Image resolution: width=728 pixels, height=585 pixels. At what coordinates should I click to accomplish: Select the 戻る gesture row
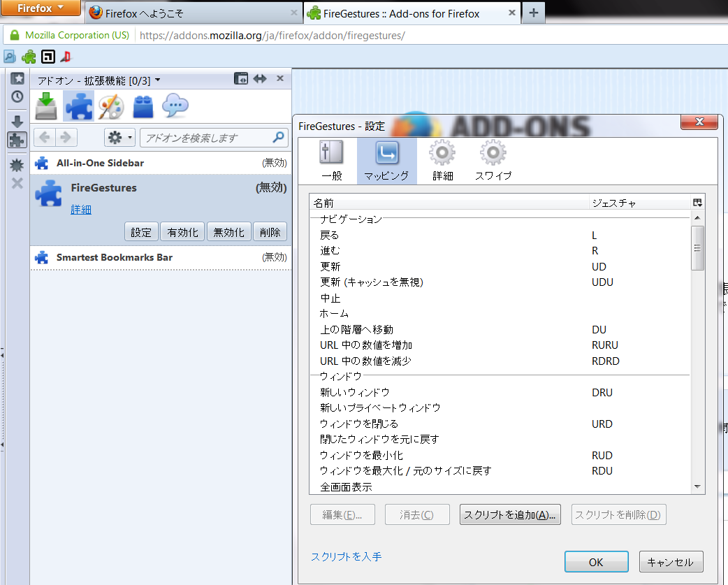(500, 235)
